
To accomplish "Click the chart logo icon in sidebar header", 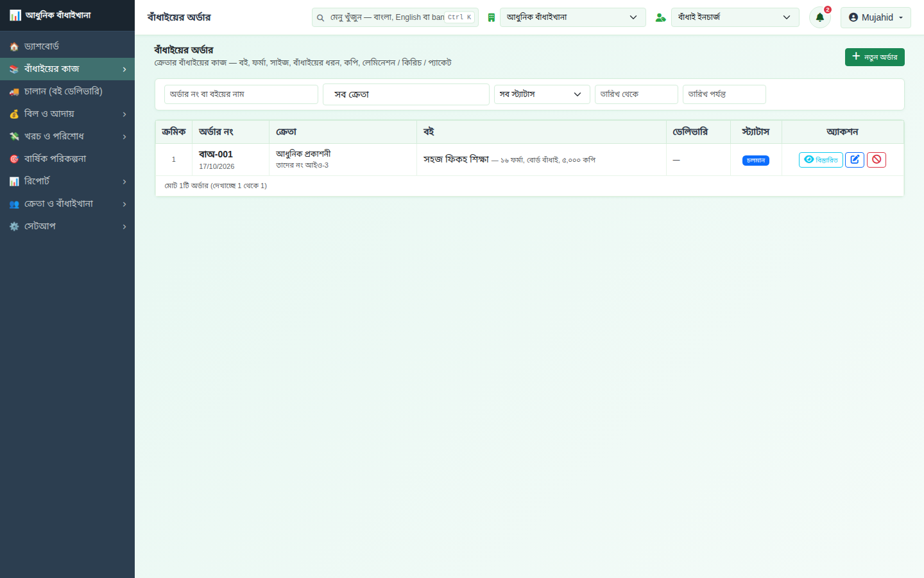I will click(15, 15).
